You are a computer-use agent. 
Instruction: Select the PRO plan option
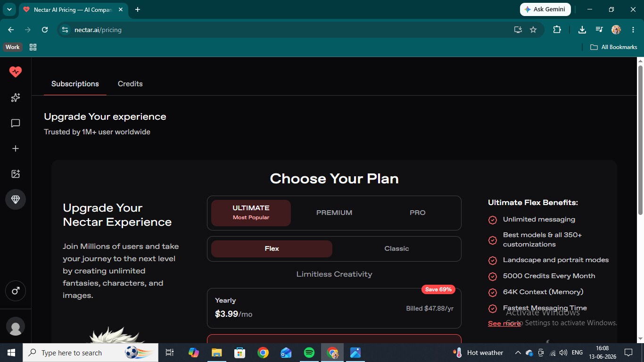tap(418, 213)
